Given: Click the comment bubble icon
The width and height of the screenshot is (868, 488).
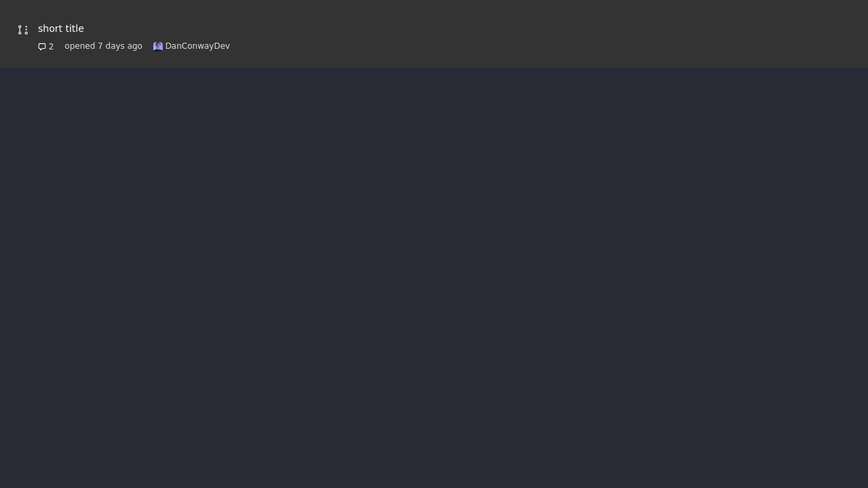Looking at the screenshot, I should point(42,47).
